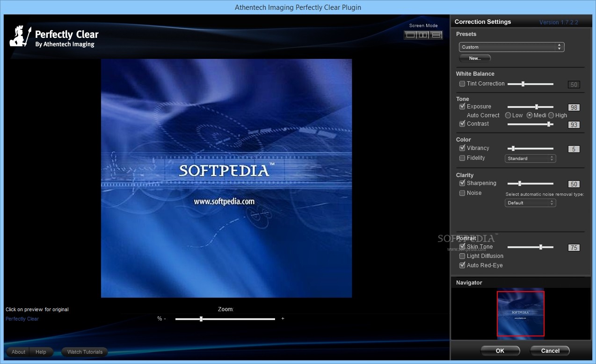
Task: Click New... preset button
Action: (475, 58)
